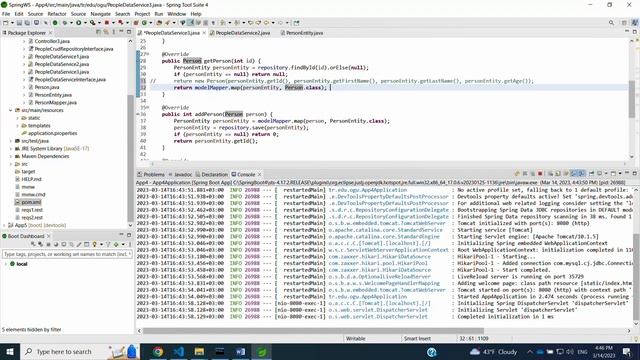The height and width of the screenshot is (360, 640).
Task: Toggle fold marker on getPerson @Override line
Action: point(147,54)
